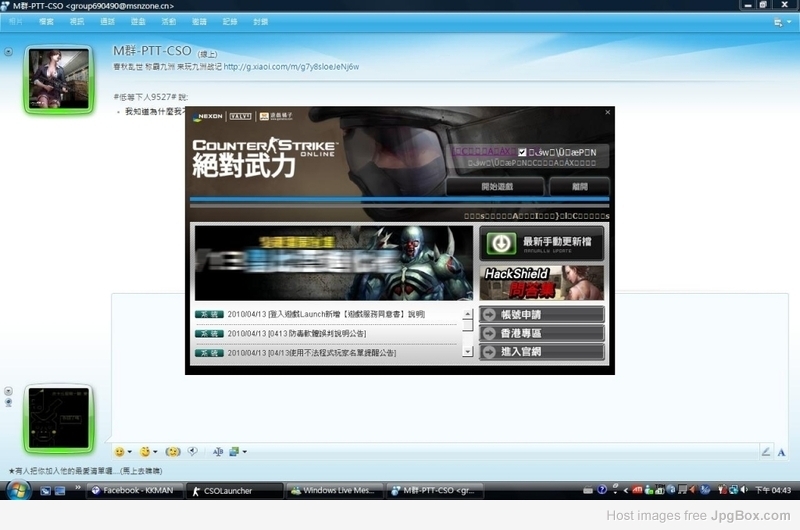Click the volume speaker tray icon
Image resolution: width=800 pixels, height=530 pixels.
[745, 490]
